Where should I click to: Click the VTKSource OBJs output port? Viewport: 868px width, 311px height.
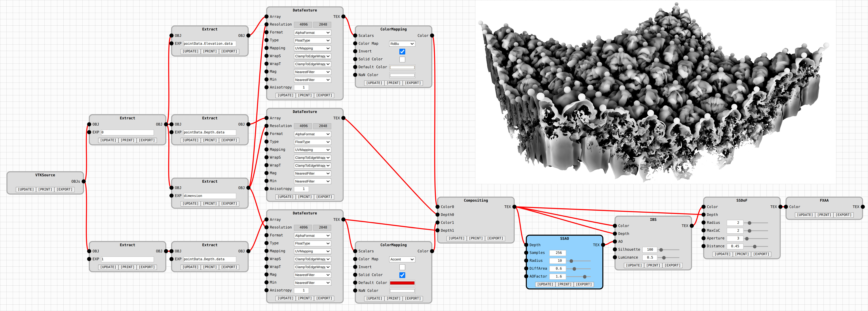pyautogui.click(x=84, y=182)
